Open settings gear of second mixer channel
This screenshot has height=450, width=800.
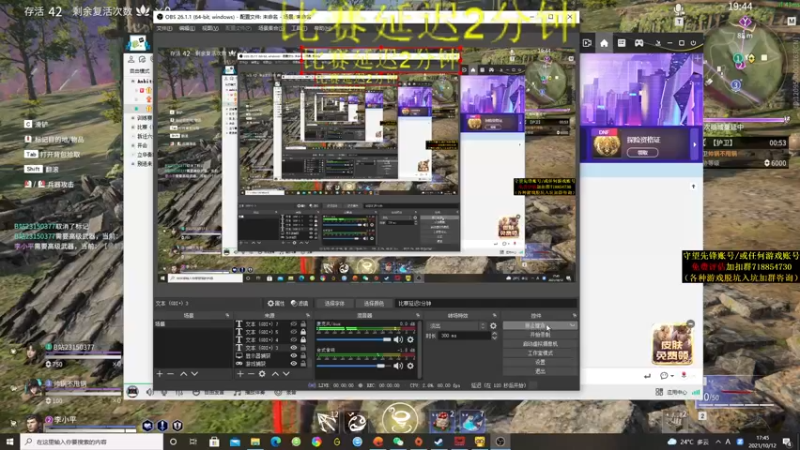click(410, 365)
